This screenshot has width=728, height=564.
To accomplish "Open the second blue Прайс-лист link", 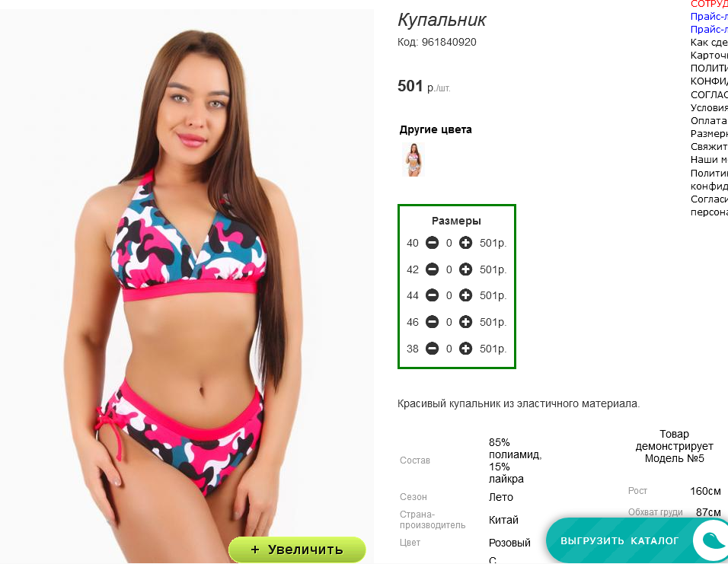I will pyautogui.click(x=709, y=29).
